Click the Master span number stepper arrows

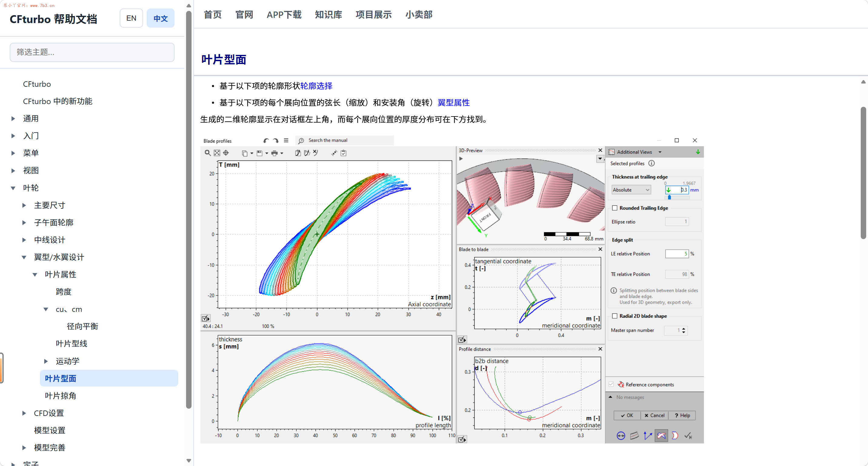coord(684,330)
